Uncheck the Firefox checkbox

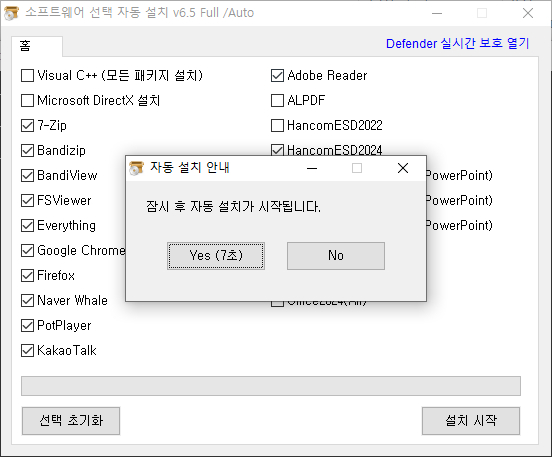[x=27, y=275]
